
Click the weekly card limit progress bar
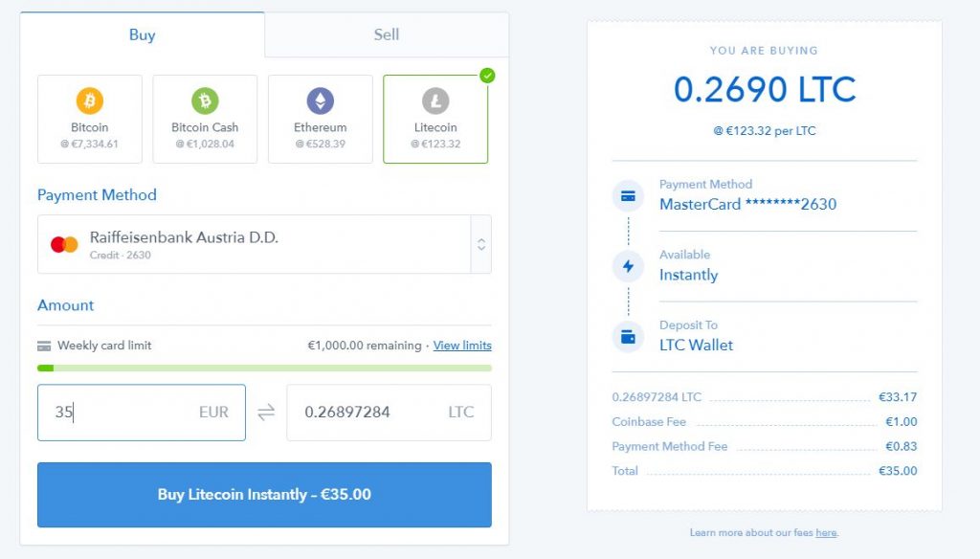[264, 368]
